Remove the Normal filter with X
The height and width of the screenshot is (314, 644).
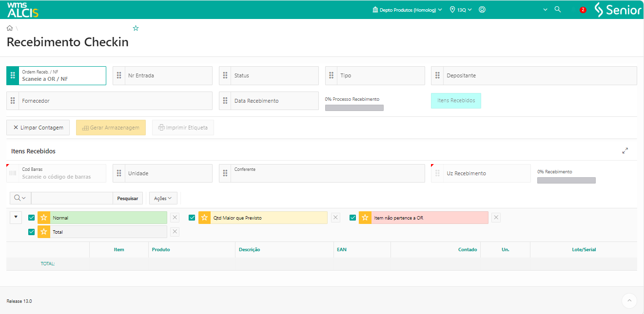(175, 218)
